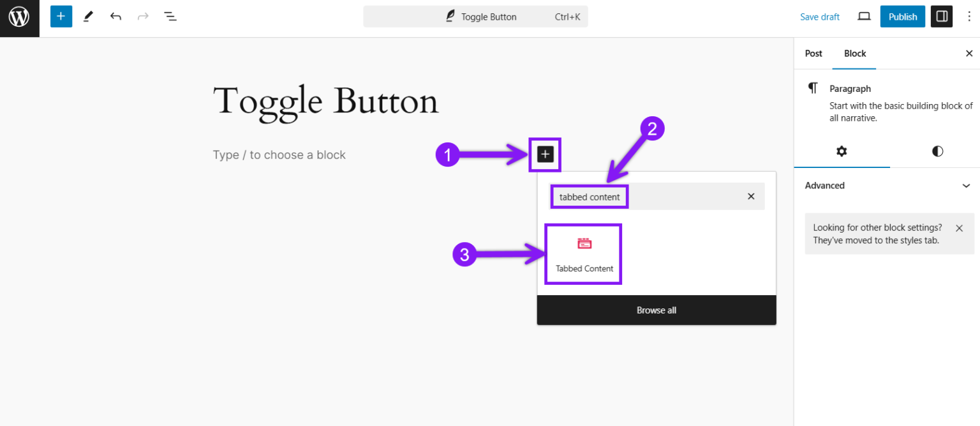Open the Toggle Button command palette
980x426 pixels.
point(475,17)
